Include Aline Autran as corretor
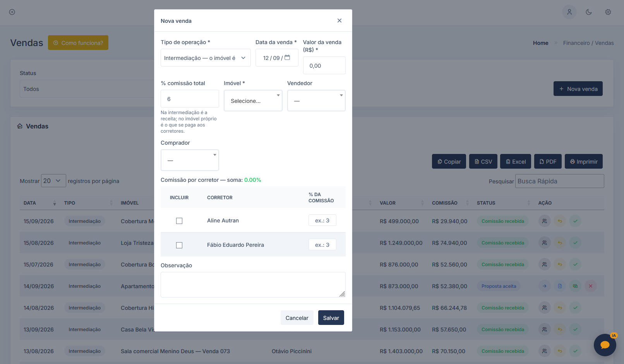The image size is (624, 364). point(179,221)
